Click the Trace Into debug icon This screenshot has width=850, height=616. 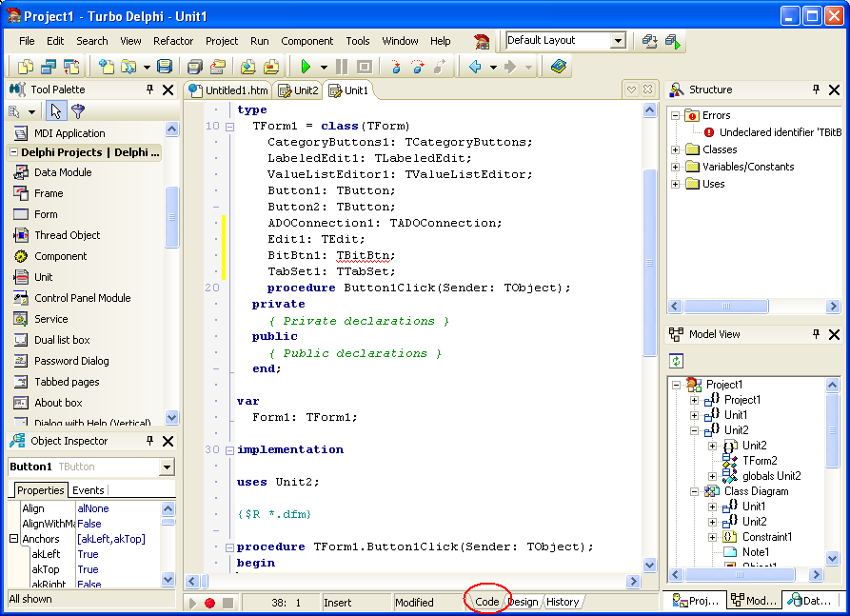click(396, 67)
